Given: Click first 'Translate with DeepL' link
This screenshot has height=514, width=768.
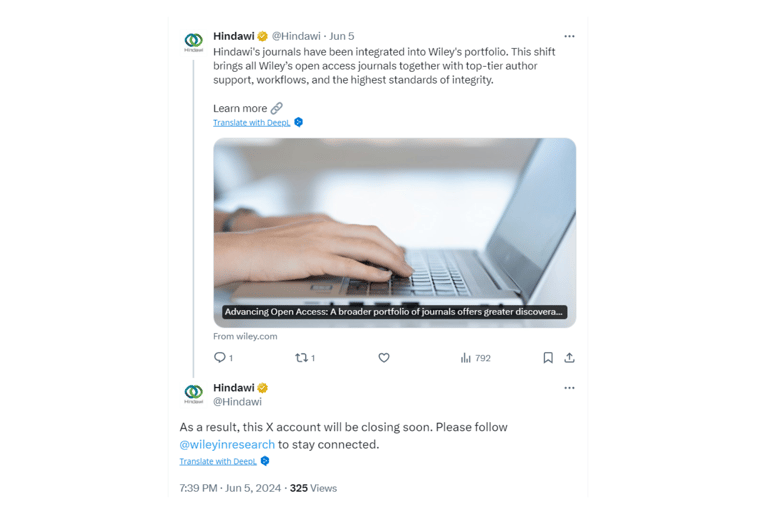Looking at the screenshot, I should [x=251, y=123].
